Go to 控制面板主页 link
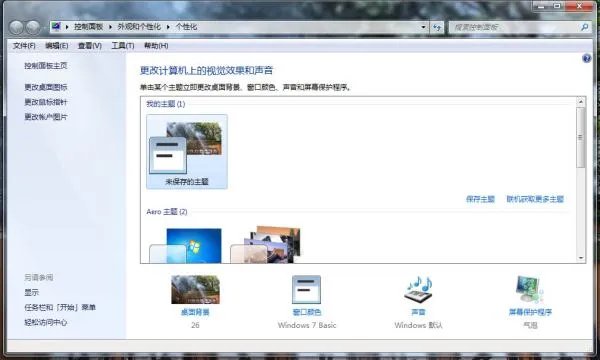The width and height of the screenshot is (600, 360). (x=46, y=66)
